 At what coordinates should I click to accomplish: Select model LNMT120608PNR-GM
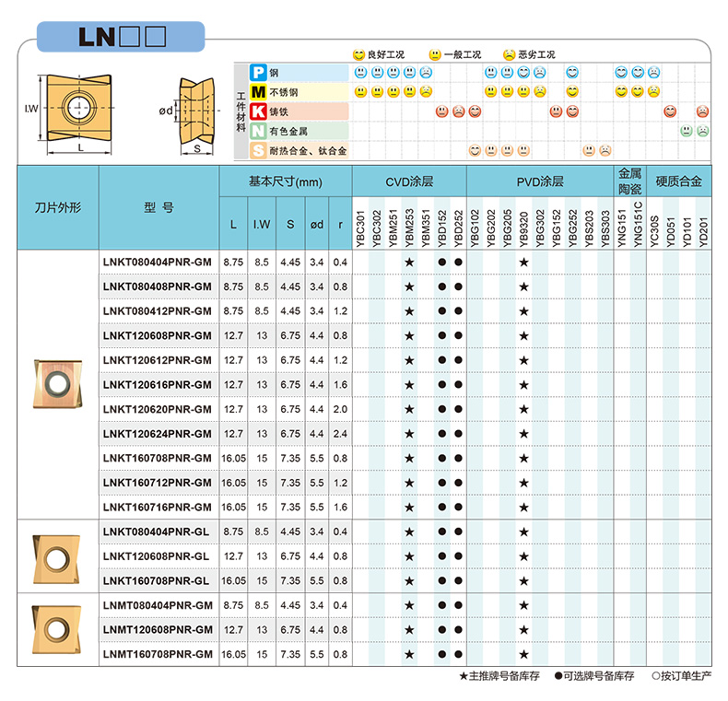point(158,630)
